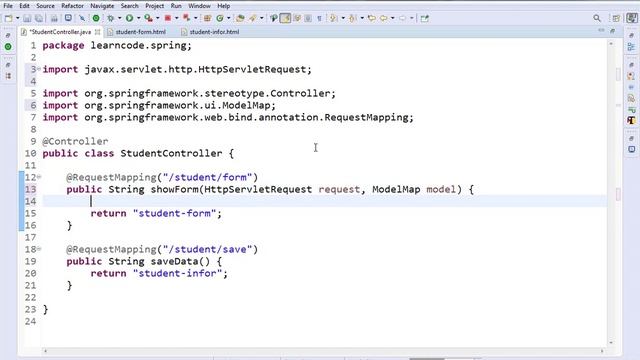Screen dimensions: 640x360
Task: Click StudentController class name on line 10
Action: tap(171, 153)
